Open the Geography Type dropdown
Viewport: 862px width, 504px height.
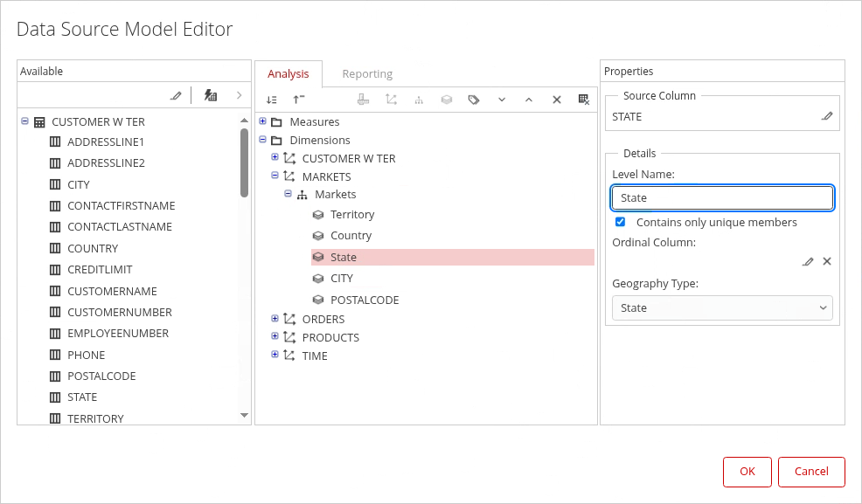[x=722, y=307]
